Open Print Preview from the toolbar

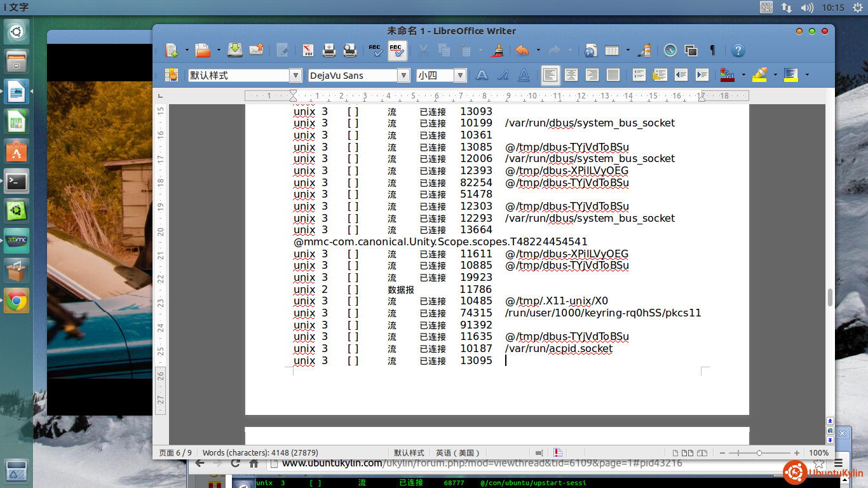coord(350,51)
